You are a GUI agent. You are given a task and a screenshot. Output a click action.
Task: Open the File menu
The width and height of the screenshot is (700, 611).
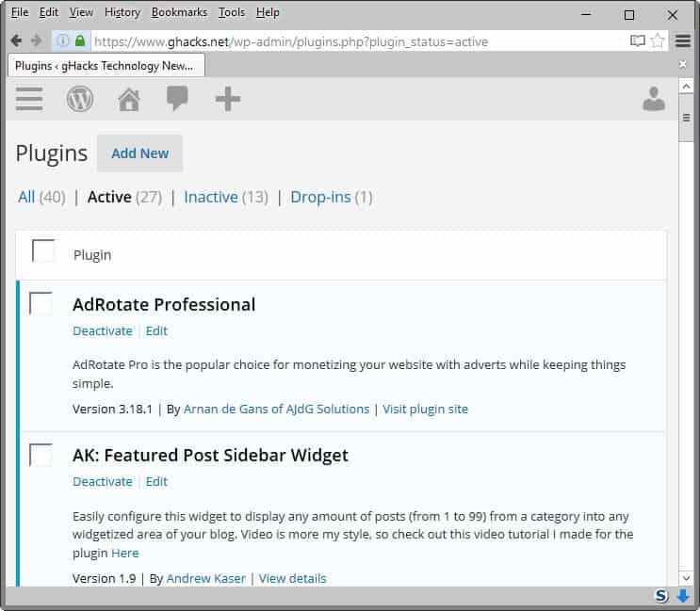[20, 12]
